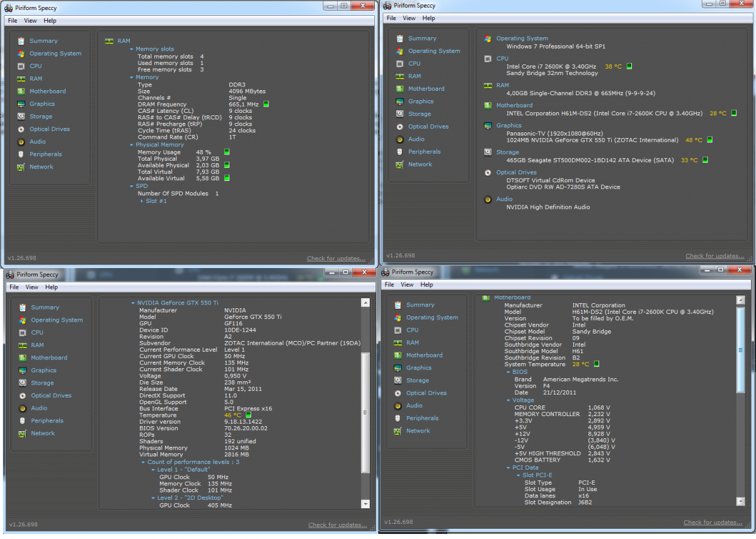Select Operating System icon in top-left window sidebar
Screen dimensions: 756x539
tap(21, 54)
